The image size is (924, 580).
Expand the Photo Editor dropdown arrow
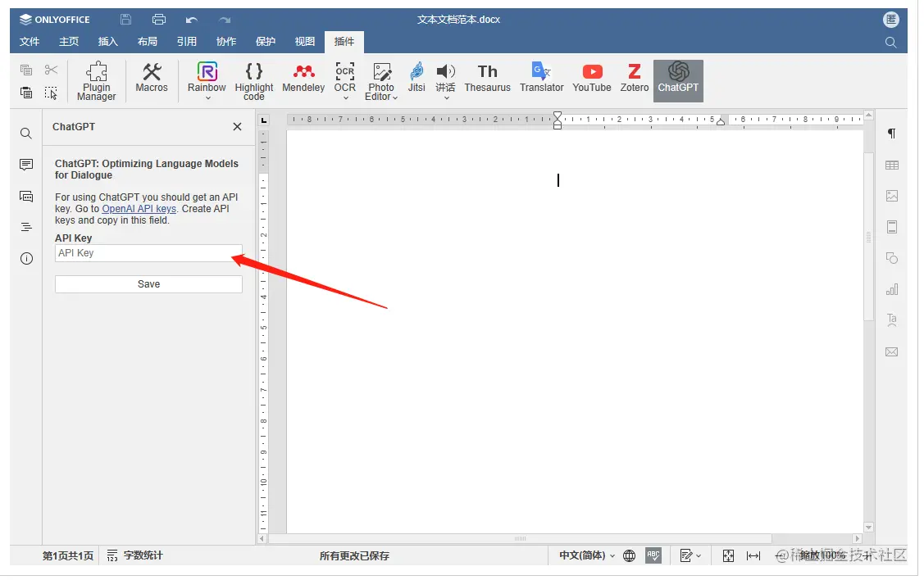pos(395,97)
